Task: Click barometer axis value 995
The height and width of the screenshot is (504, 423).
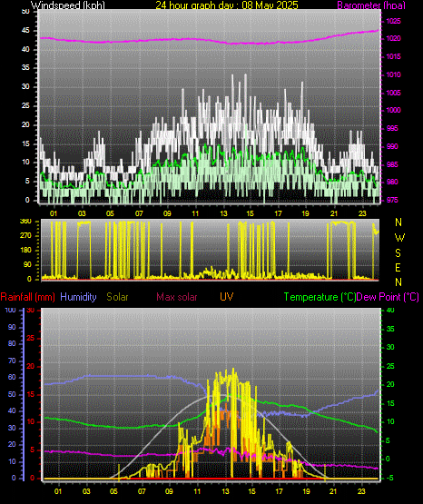Action: (392, 128)
